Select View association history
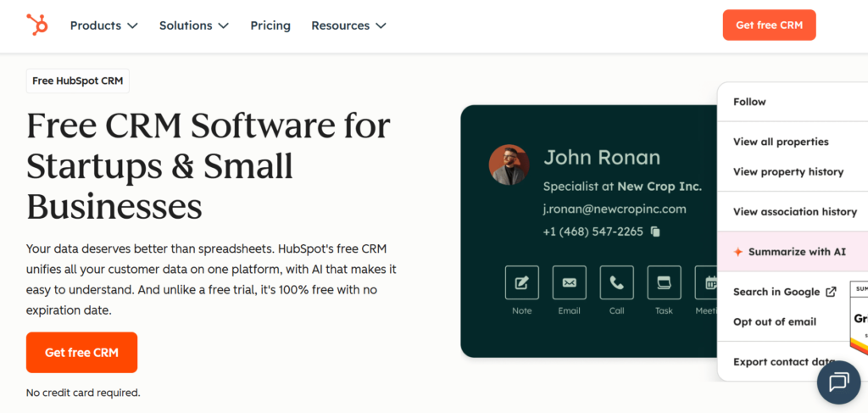Screen dimensions: 868x413 coord(795,211)
